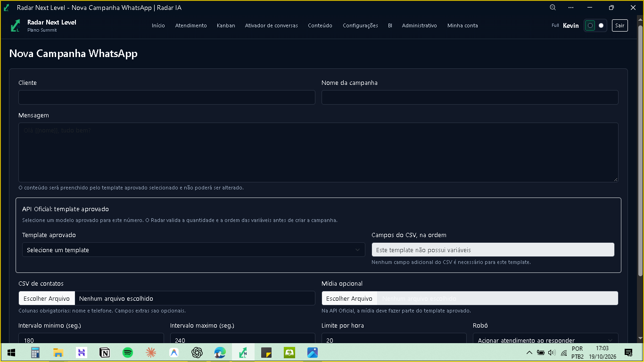Select the light theme filled circle option
Viewport: 644px width, 362px height.
[x=601, y=25]
